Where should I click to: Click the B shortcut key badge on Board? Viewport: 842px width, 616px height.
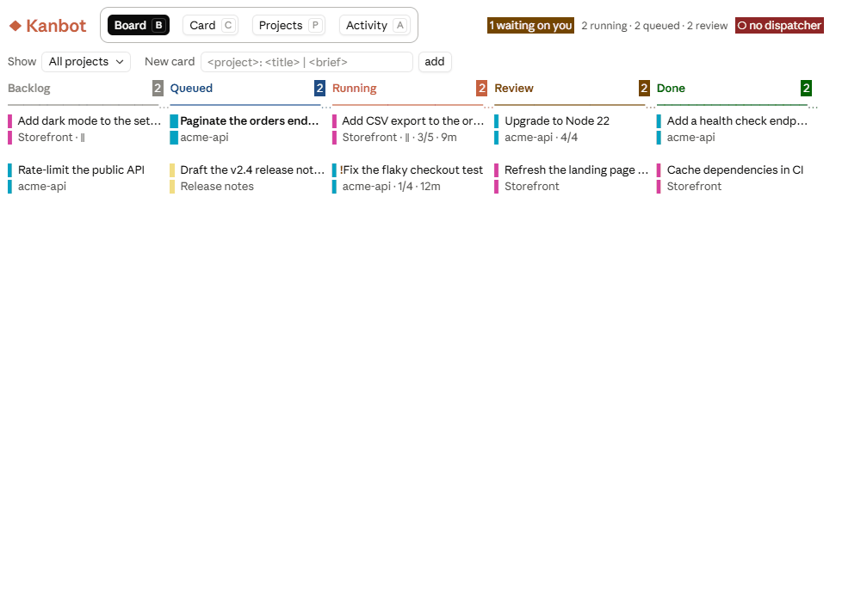(x=159, y=25)
